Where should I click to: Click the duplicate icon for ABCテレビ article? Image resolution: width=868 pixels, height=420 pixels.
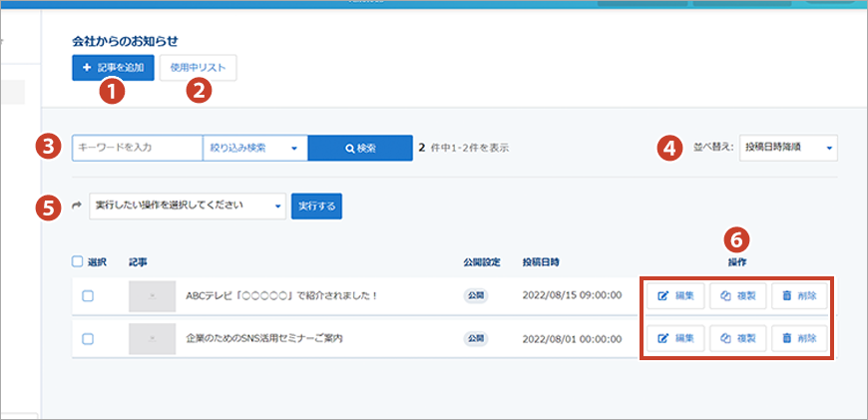726,296
